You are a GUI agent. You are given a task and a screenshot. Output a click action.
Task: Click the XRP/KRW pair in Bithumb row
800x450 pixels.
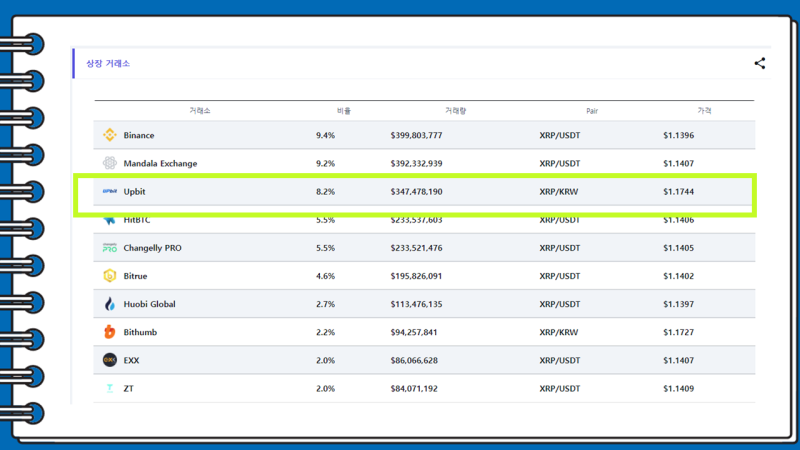point(559,332)
